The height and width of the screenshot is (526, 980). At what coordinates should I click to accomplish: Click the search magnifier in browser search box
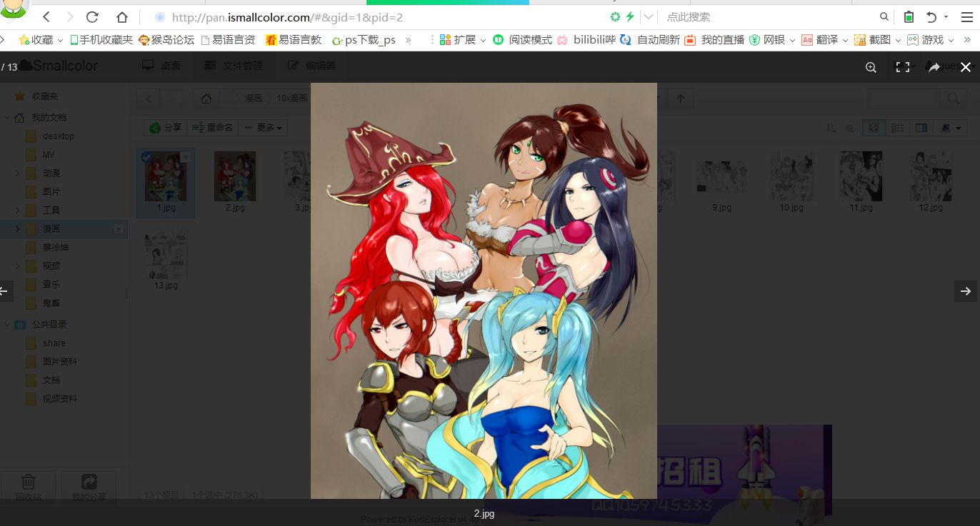[x=884, y=17]
